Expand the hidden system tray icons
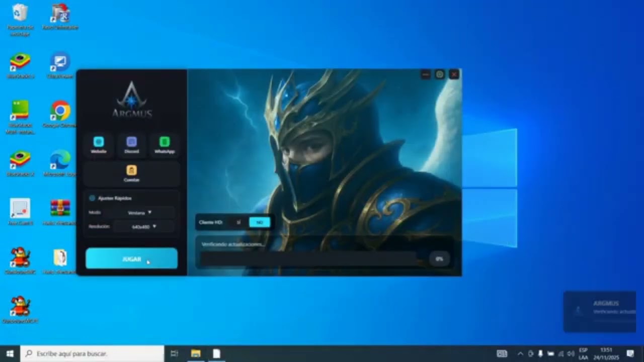 520,353
